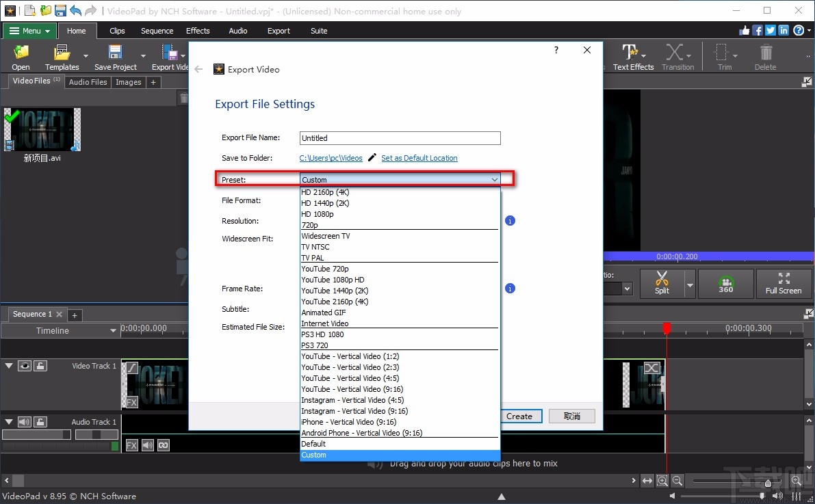815x504 pixels.
Task: Click the Create button
Action: [x=519, y=416]
